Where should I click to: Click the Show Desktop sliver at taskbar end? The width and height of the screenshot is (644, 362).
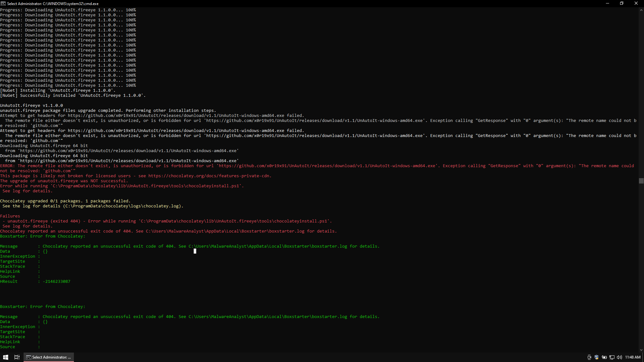[x=643, y=357]
